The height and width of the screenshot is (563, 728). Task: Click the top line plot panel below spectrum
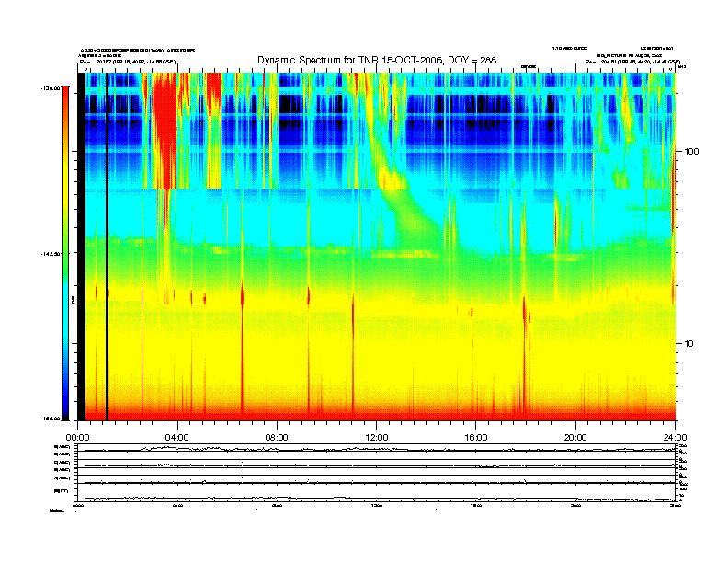[x=377, y=448]
